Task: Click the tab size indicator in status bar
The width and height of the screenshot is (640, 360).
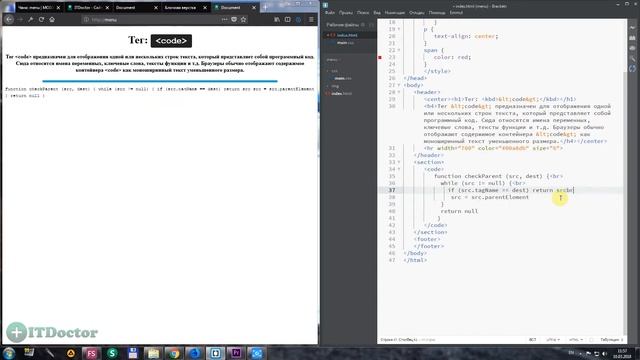Action: click(611, 340)
